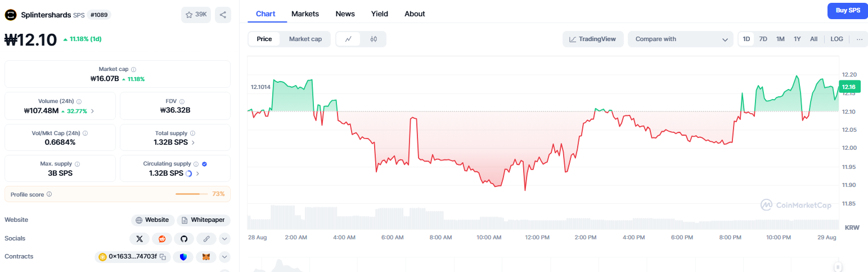Add token to MetaMask fox icon

tap(206, 257)
